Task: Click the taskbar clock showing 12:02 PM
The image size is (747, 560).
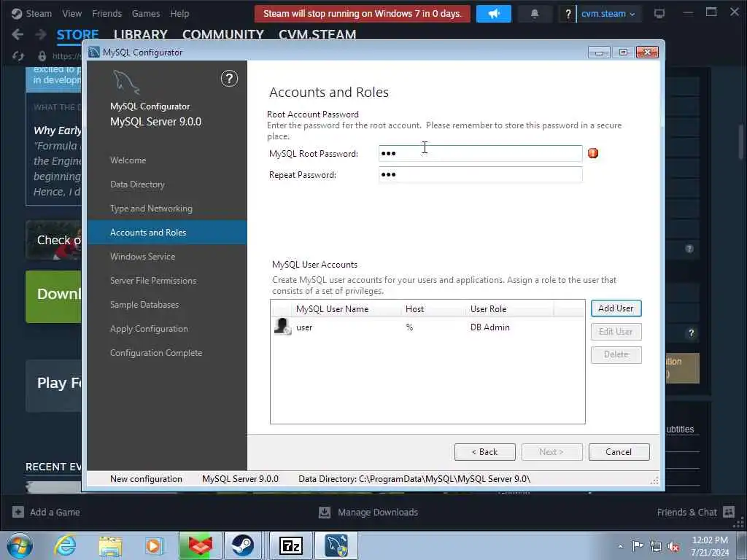Action: point(710,545)
